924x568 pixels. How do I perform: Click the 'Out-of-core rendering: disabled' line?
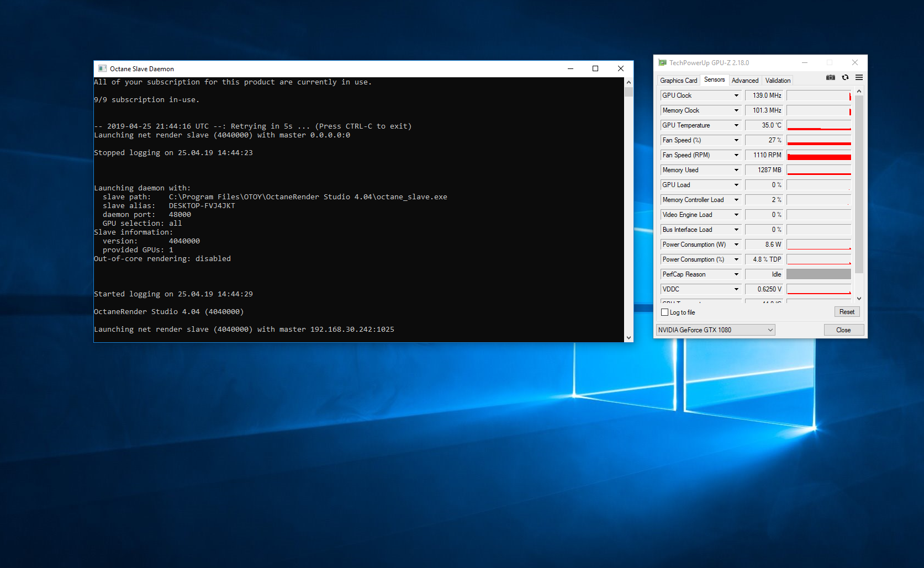(x=162, y=259)
